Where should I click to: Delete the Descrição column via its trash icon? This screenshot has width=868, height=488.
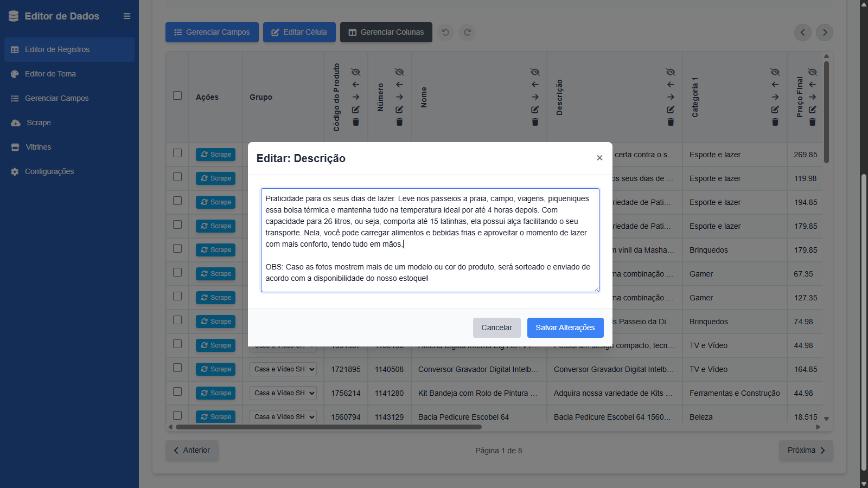(x=671, y=122)
